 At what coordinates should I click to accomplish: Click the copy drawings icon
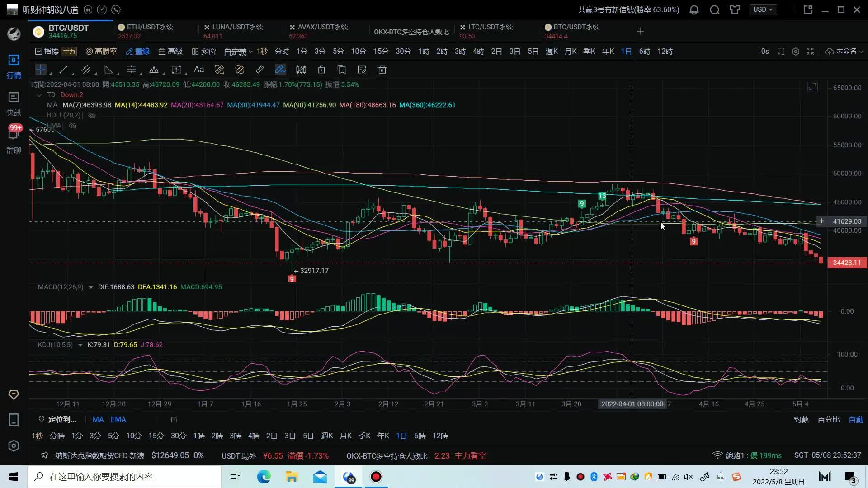coord(342,70)
